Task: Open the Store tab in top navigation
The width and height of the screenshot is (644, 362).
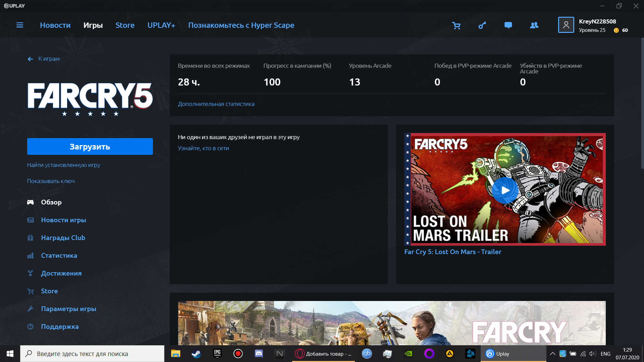Action: [125, 25]
